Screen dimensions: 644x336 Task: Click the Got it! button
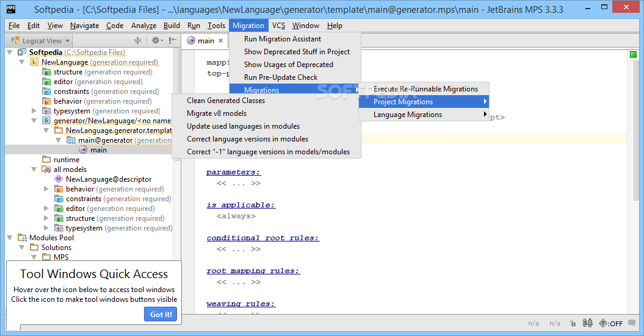(x=161, y=314)
